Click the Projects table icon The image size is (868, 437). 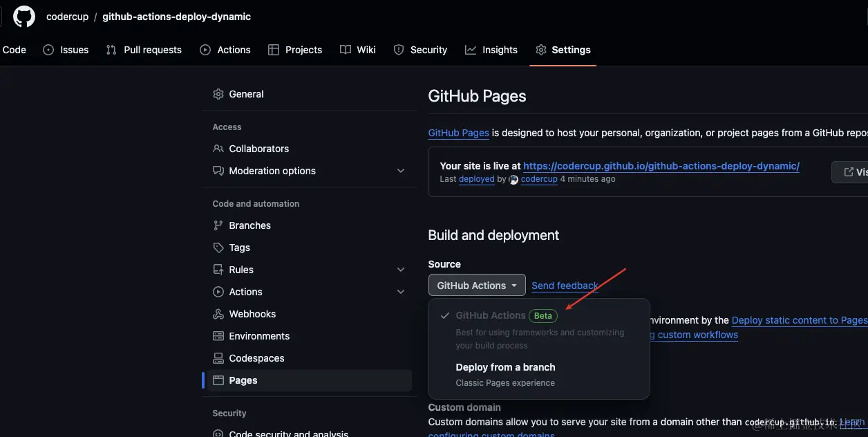[x=274, y=50]
